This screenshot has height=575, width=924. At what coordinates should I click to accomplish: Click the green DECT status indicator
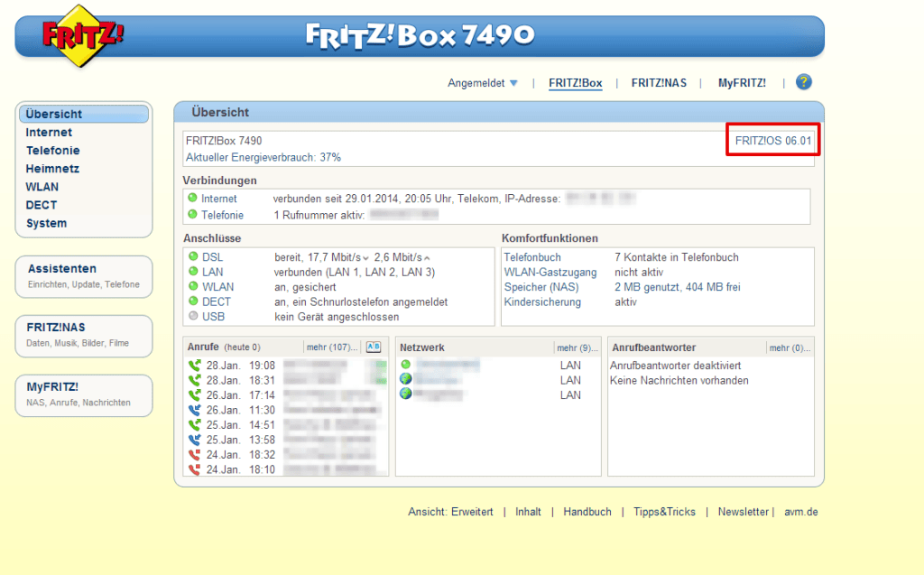coord(193,301)
